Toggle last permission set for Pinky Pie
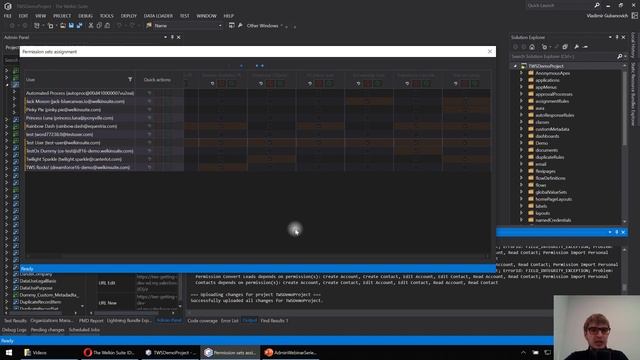This screenshot has width=640, height=360. coord(466,110)
